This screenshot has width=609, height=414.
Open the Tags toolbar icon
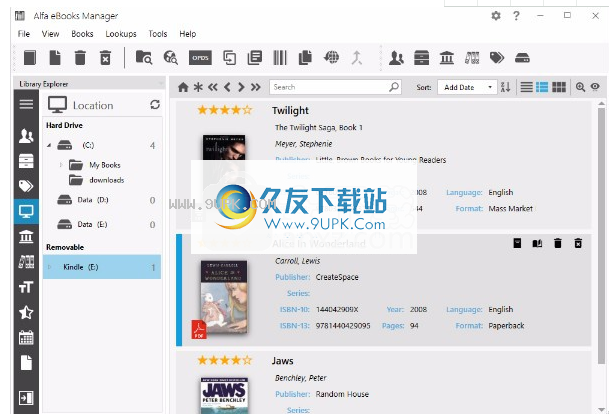click(497, 58)
